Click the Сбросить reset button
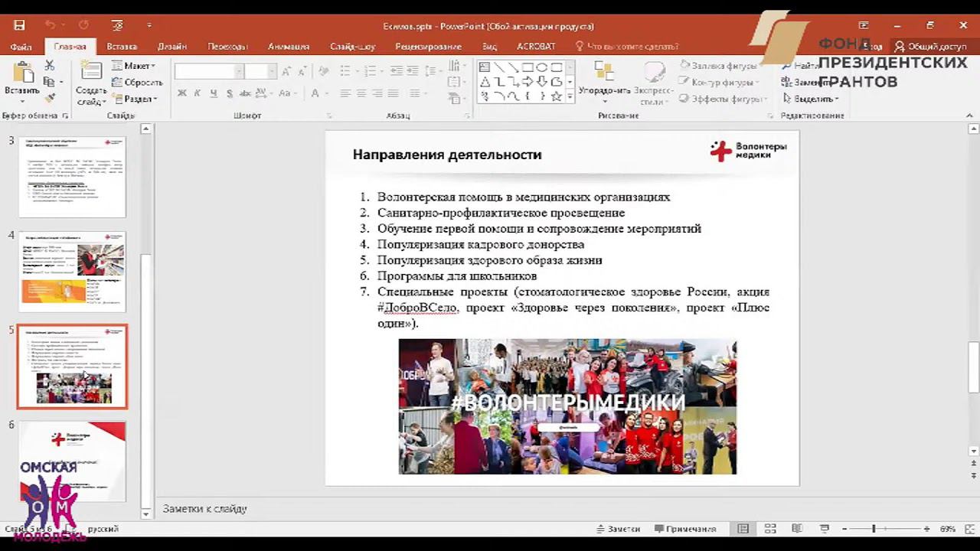 click(x=137, y=82)
